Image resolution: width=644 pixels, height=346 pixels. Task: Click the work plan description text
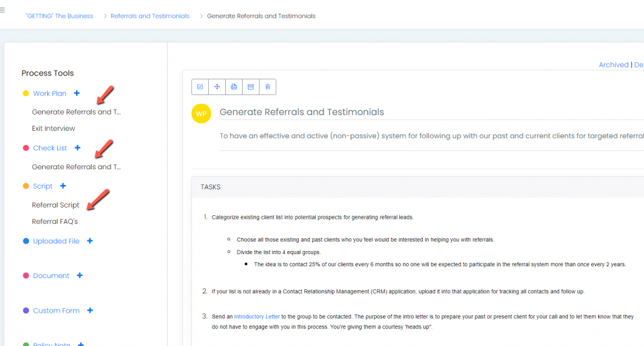(x=431, y=136)
